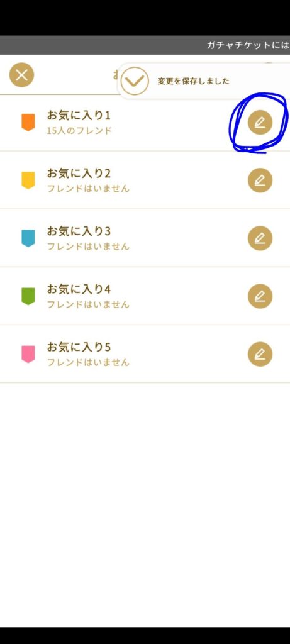
Task: Tap the edit pencil for お気に入り3
Action: click(260, 238)
